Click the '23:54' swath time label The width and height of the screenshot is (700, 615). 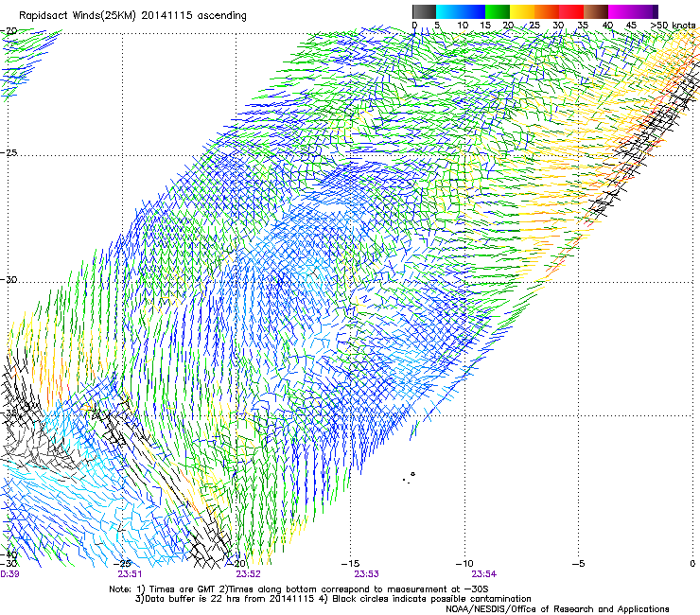pos(484,574)
